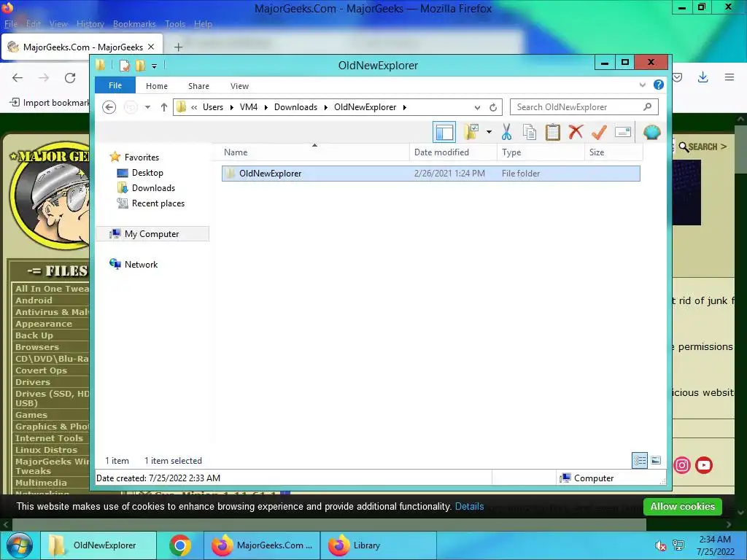Screen dimensions: 747x560
Task: Open recent locations dropdown arrow
Action: point(147,107)
